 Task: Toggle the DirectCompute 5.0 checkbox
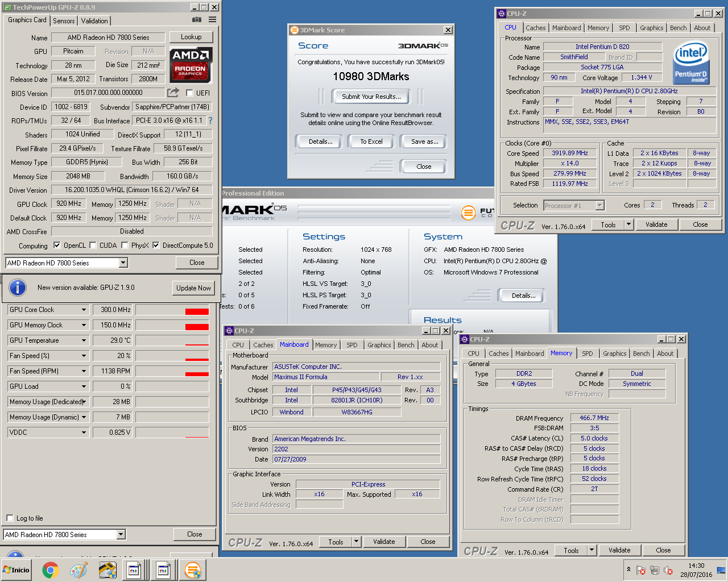156,246
